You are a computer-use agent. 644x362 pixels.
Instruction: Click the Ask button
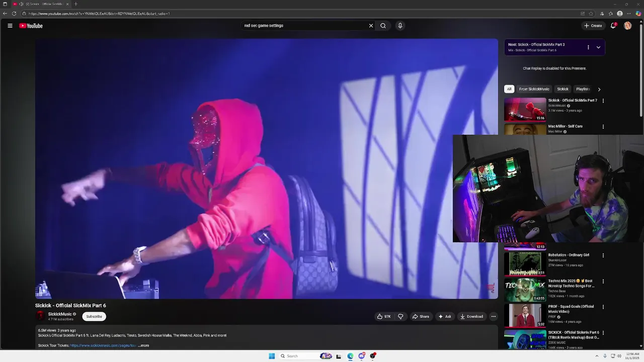[445, 316]
